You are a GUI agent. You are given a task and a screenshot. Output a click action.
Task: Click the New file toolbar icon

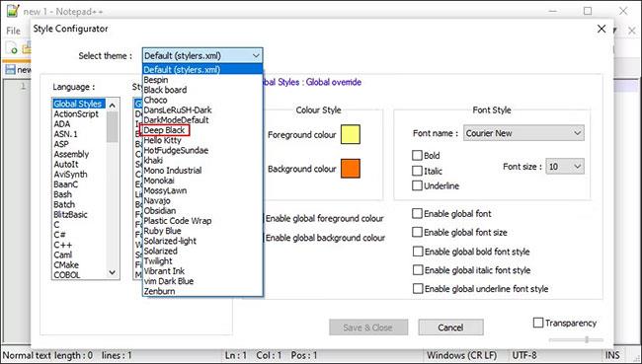[12, 48]
